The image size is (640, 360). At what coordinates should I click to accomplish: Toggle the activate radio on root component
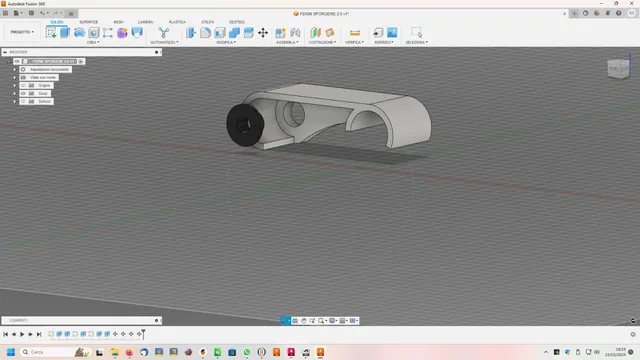point(81,61)
